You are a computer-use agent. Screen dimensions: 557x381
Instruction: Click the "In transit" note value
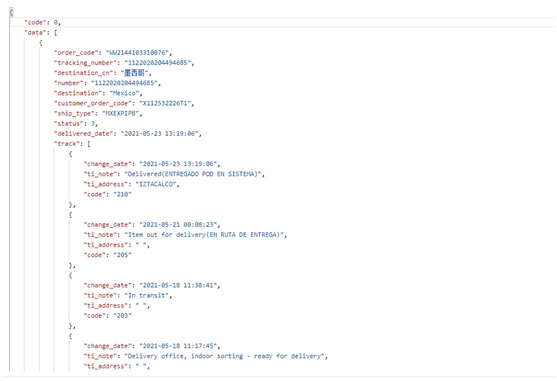pos(147,295)
